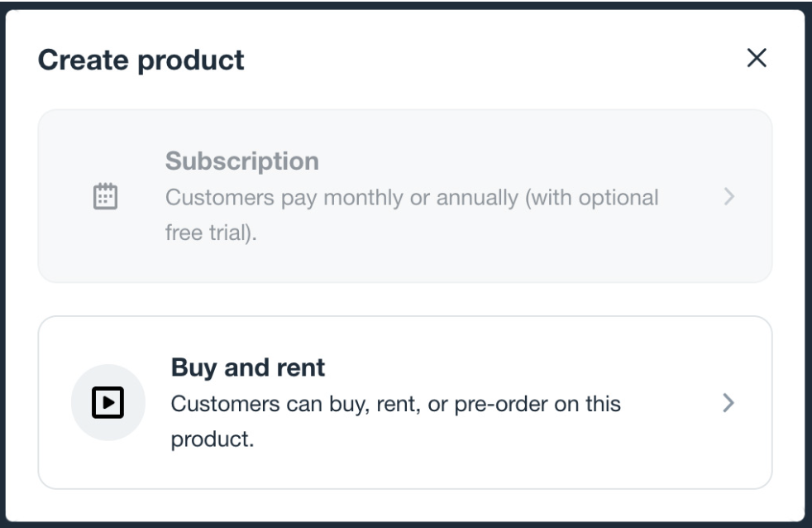Open Buy and rent via right chevron

point(728,402)
